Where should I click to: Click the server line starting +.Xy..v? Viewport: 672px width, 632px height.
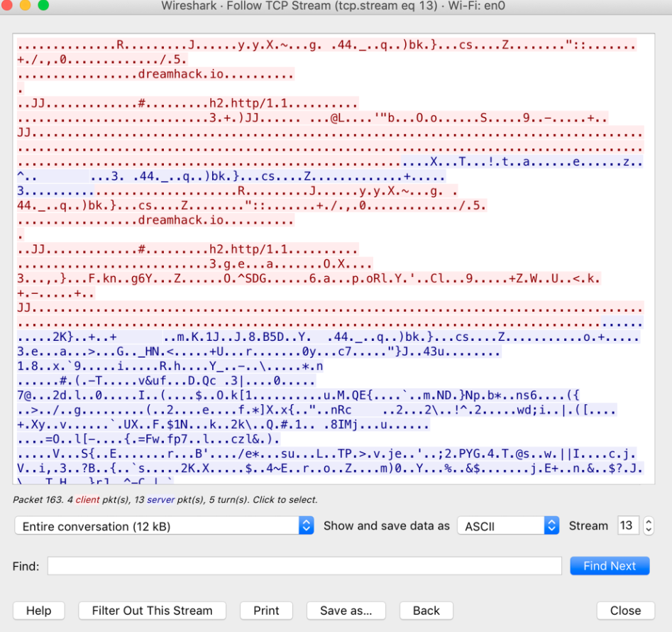pyautogui.click(x=224, y=425)
